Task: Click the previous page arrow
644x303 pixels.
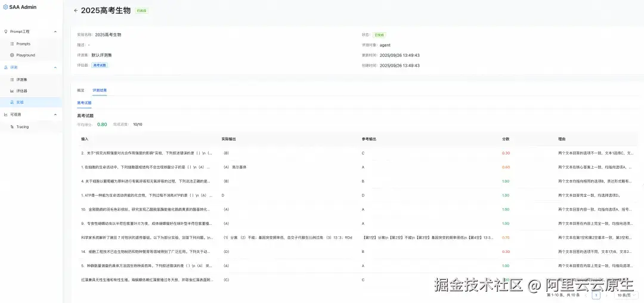Action: click(x=586, y=295)
